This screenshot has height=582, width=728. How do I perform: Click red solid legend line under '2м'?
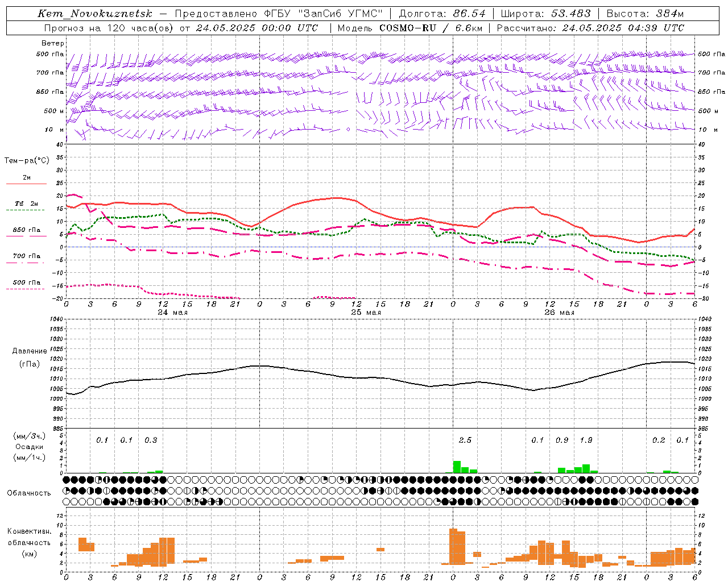[x=27, y=184]
